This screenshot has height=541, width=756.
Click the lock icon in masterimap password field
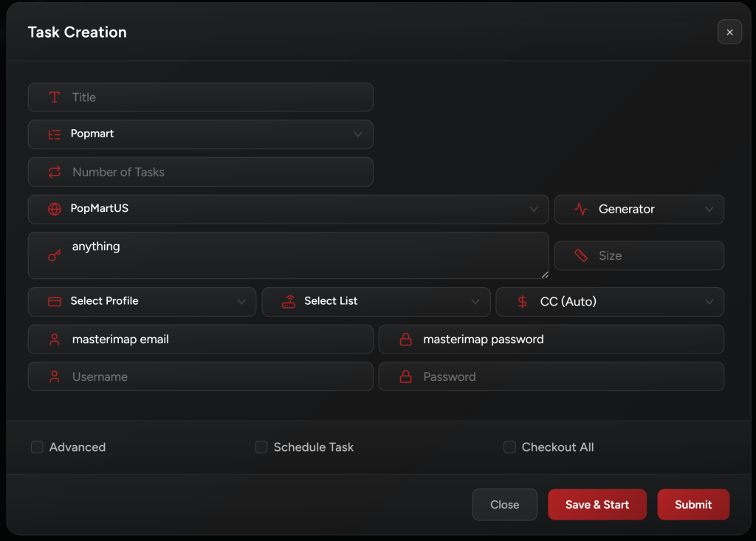click(x=405, y=340)
